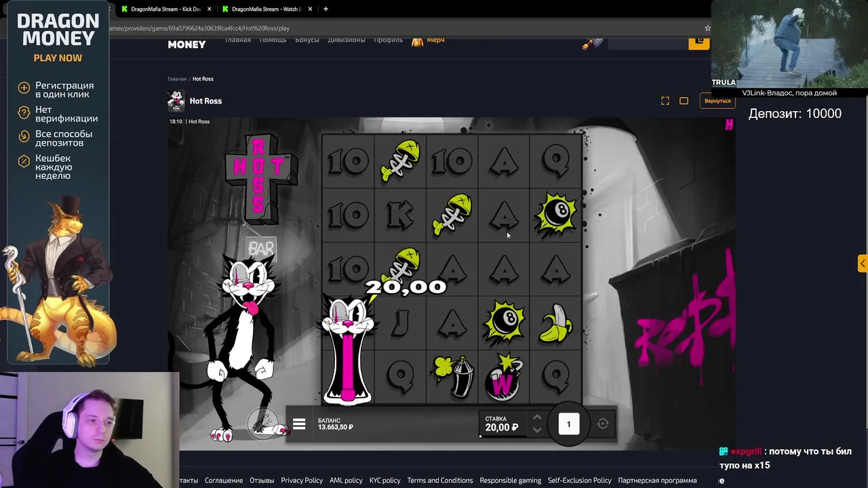Close the DragonMafia Stream Watch Live tab
This screenshot has height=488, width=868.
pos(310,9)
